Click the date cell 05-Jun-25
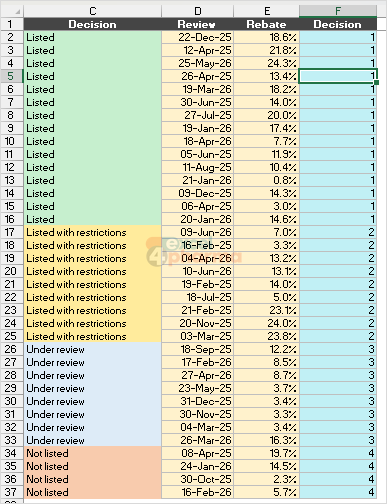 click(198, 154)
